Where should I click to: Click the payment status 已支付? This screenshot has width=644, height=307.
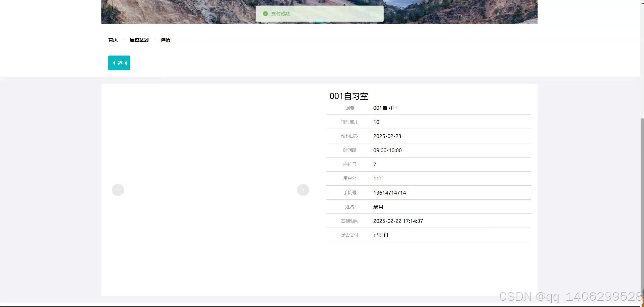click(x=380, y=235)
